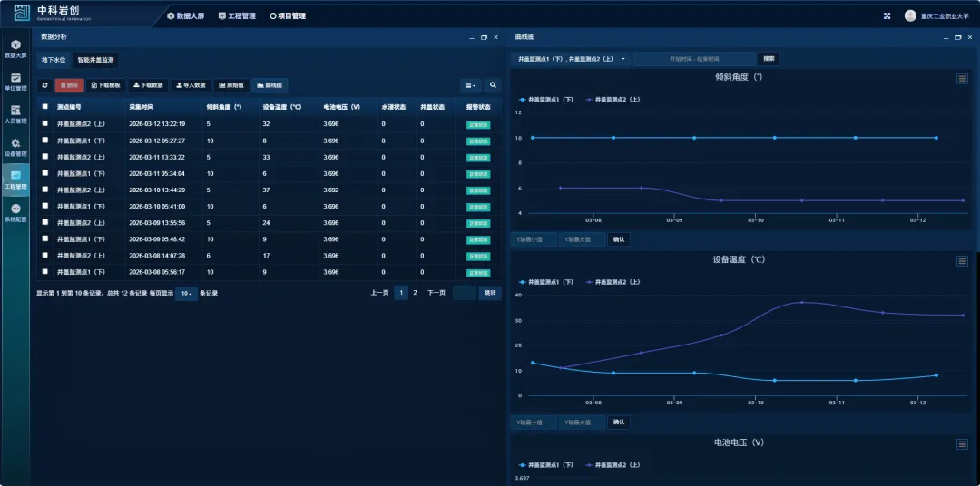This screenshot has height=486, width=980.
Task: Click the refresh icon in data toolbar
Action: (44, 85)
